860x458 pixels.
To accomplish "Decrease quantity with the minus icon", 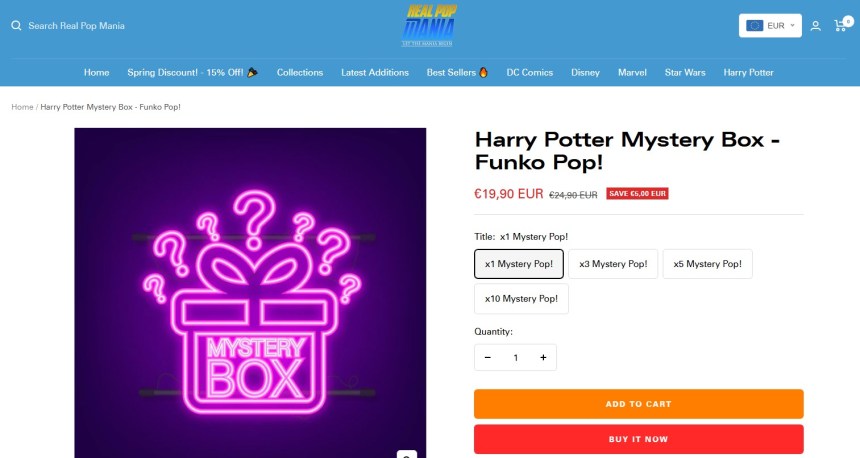I will coord(488,358).
